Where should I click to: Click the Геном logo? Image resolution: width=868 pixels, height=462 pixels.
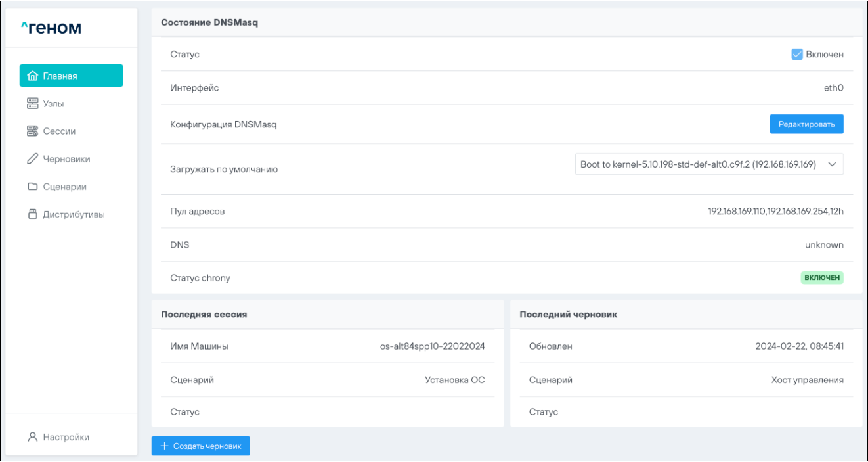click(x=51, y=28)
